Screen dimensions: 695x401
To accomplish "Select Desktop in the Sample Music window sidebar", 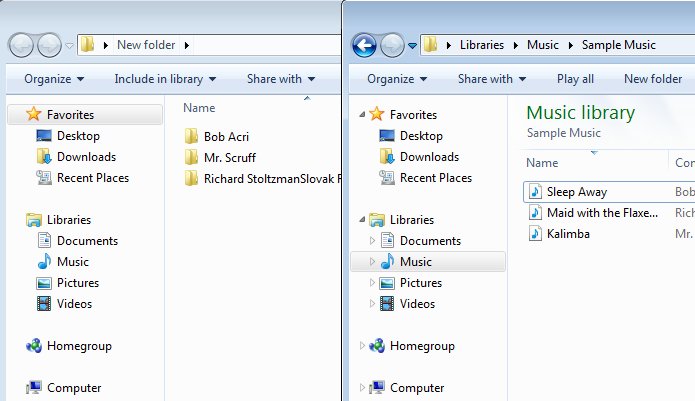I will [x=421, y=136].
